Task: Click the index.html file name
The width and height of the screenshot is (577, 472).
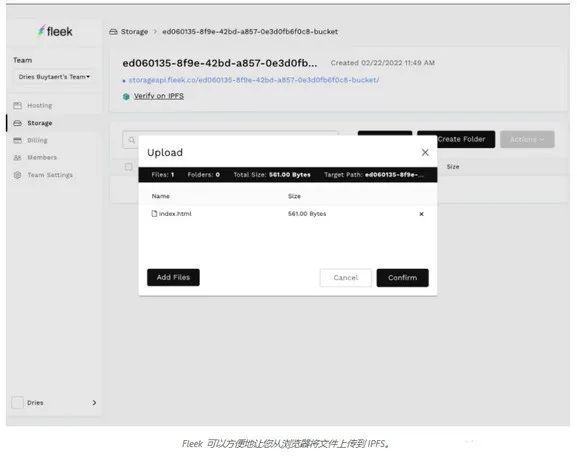Action: pyautogui.click(x=175, y=214)
